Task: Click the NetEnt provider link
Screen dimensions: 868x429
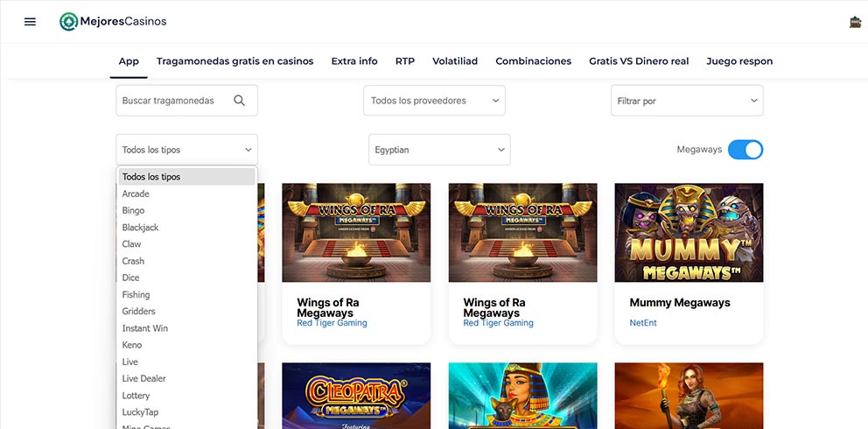Action: [643, 323]
